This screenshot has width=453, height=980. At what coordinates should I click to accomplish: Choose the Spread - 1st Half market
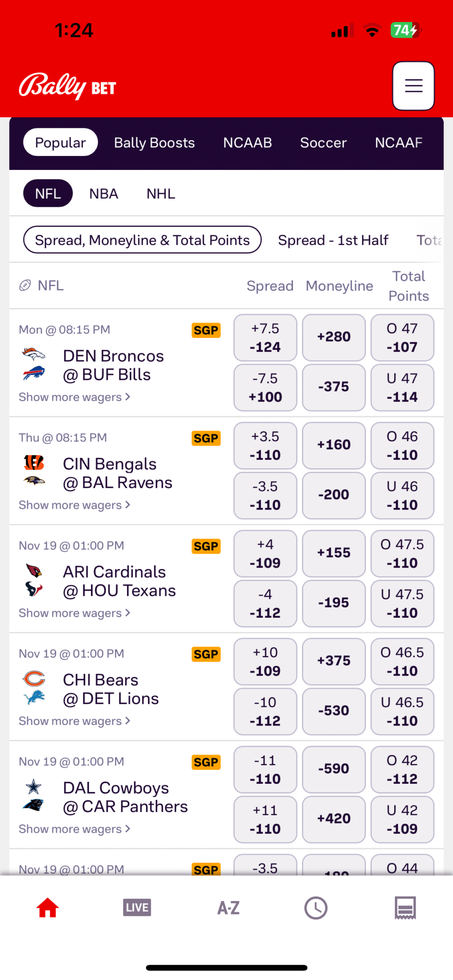333,240
